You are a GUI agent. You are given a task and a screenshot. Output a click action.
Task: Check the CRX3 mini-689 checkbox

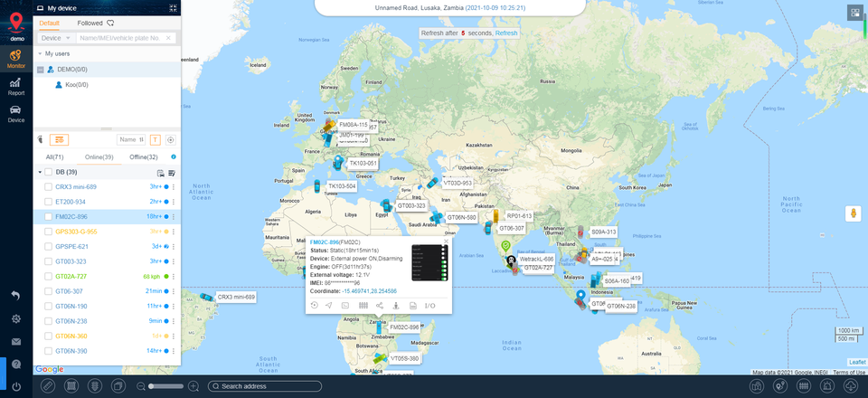click(x=49, y=187)
